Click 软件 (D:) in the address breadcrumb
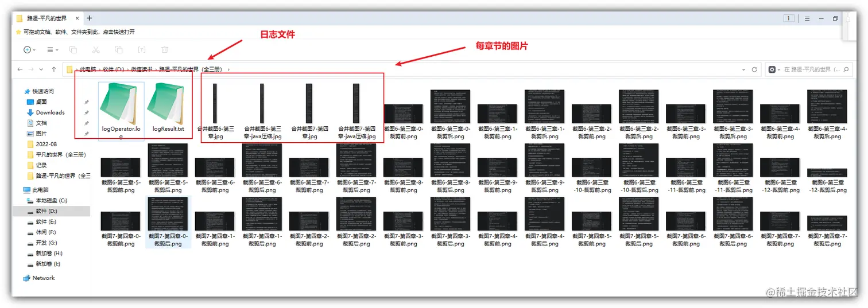The height and width of the screenshot is (308, 868). pos(114,69)
